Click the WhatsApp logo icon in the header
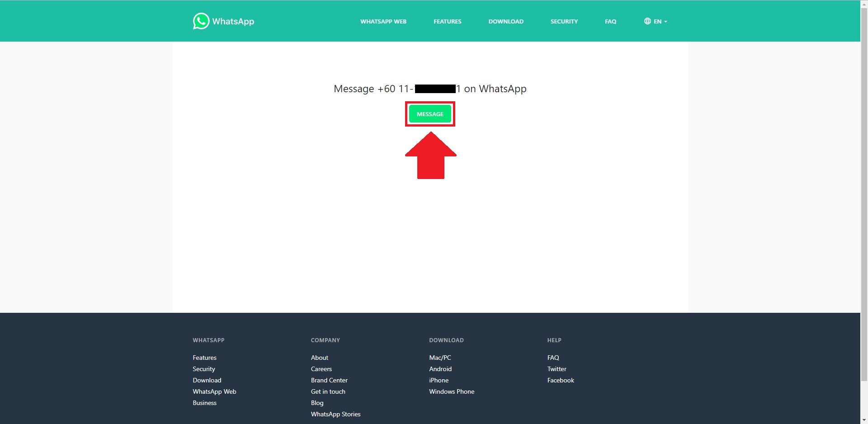868x424 pixels. pyautogui.click(x=201, y=21)
